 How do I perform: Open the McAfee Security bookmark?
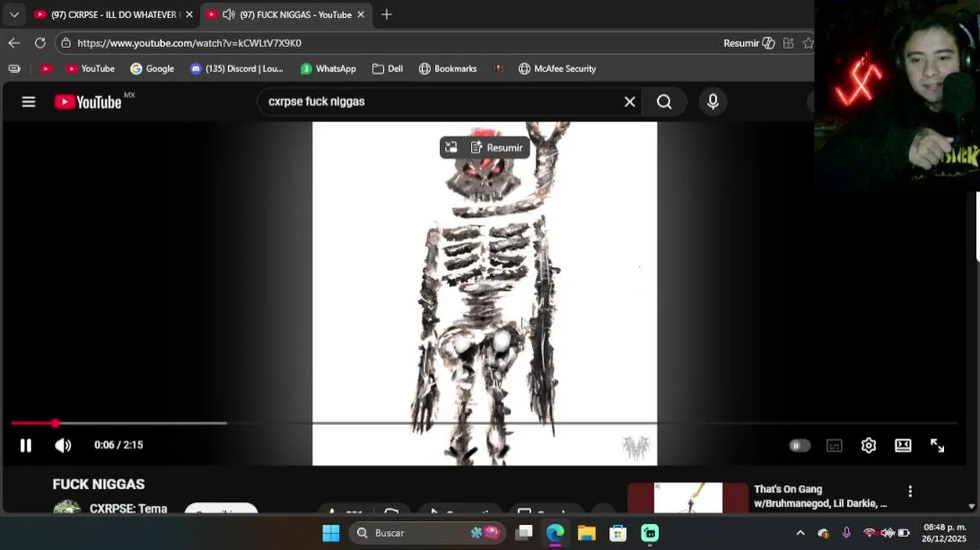coord(557,69)
